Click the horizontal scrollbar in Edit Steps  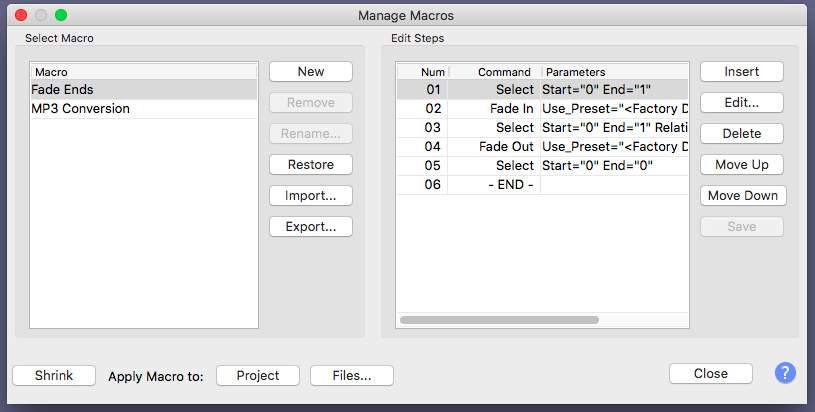pyautogui.click(x=499, y=320)
